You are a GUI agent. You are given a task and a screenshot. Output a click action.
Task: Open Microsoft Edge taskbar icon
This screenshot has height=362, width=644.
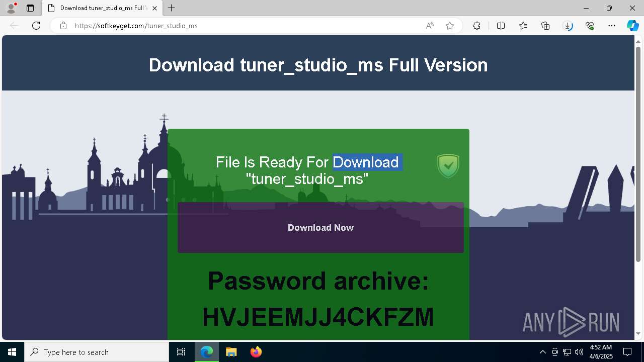pyautogui.click(x=207, y=352)
